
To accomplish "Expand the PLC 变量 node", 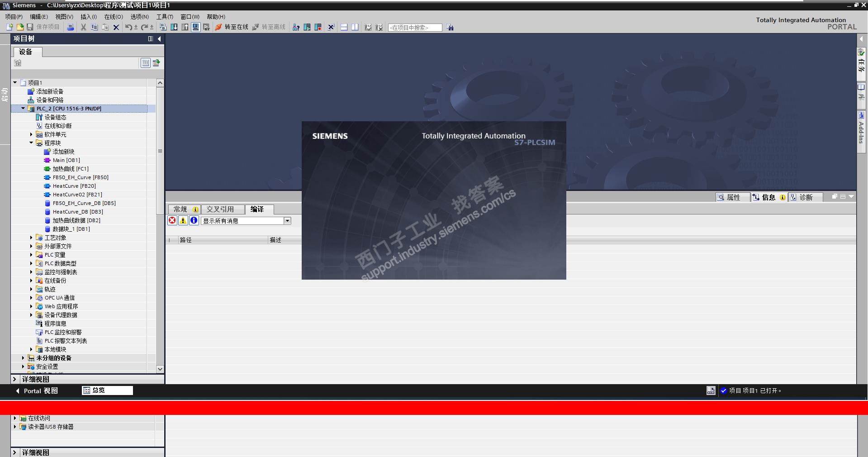I will click(x=31, y=255).
